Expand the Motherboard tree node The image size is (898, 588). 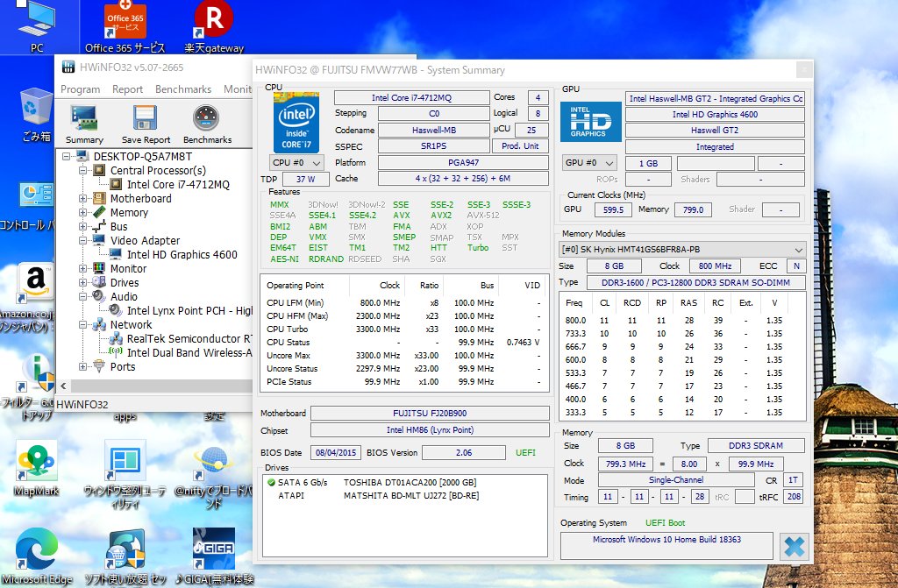point(83,199)
